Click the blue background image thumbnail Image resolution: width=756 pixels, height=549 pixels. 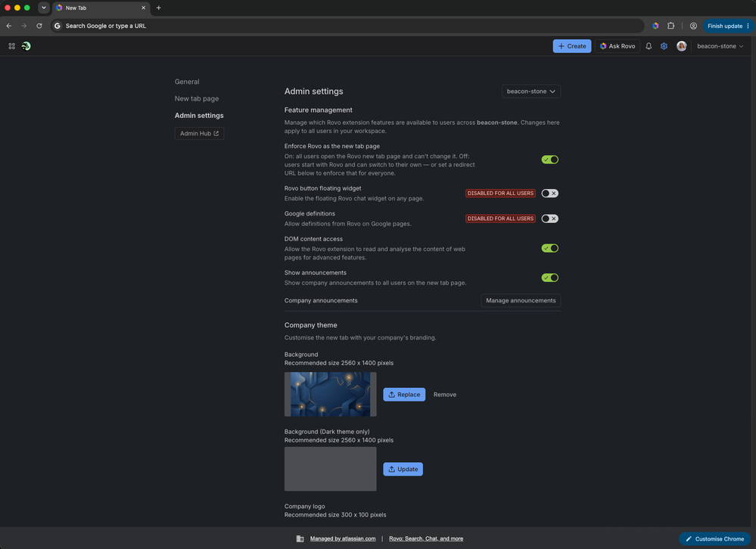[x=330, y=395]
